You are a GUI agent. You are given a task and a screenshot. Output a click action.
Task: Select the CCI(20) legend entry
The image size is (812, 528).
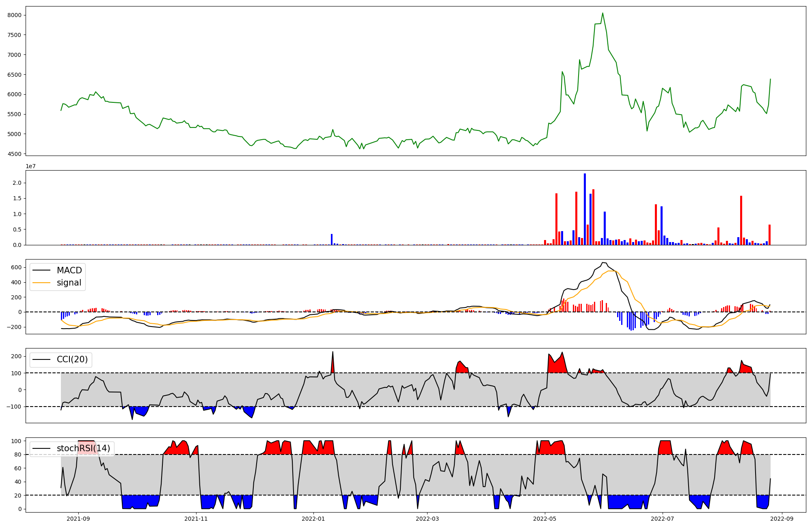[72, 359]
